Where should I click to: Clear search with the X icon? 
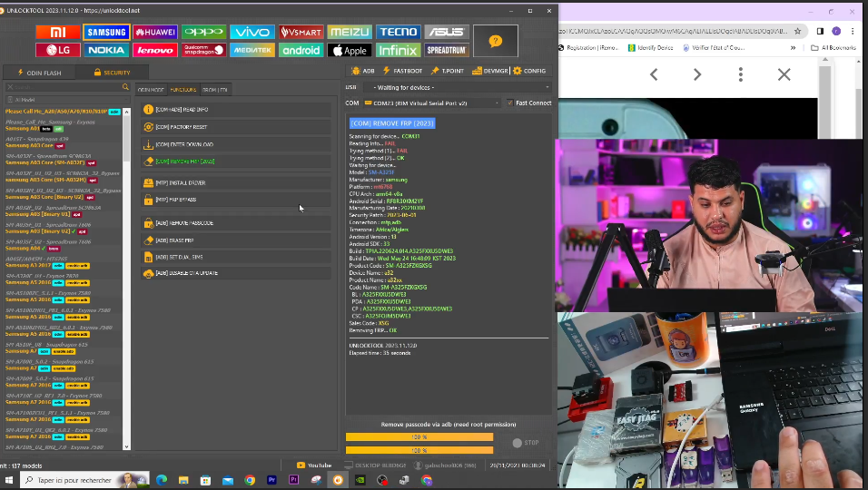point(10,87)
